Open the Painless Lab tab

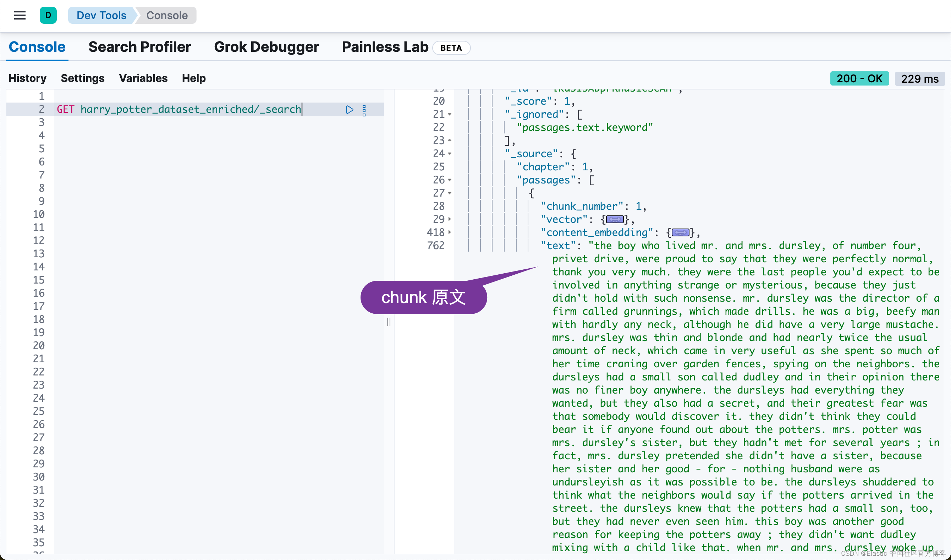coord(385,47)
